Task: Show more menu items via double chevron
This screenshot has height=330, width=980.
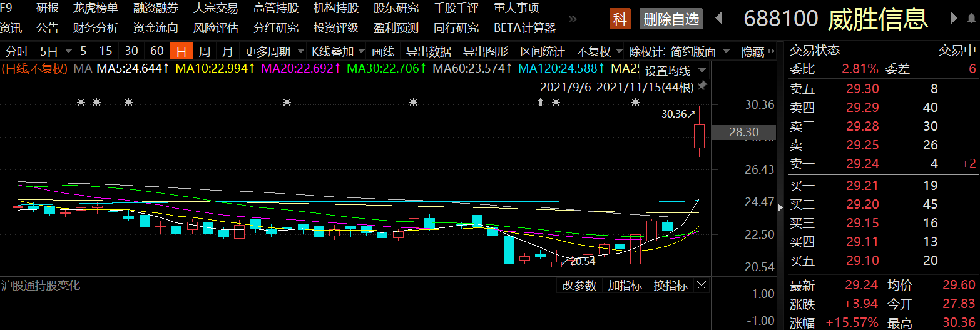Action: (x=570, y=28)
